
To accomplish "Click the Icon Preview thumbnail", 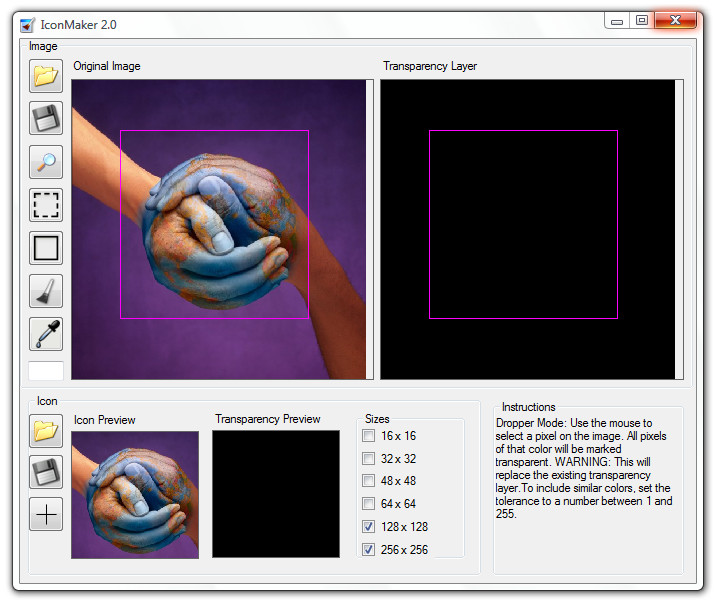I will point(135,495).
